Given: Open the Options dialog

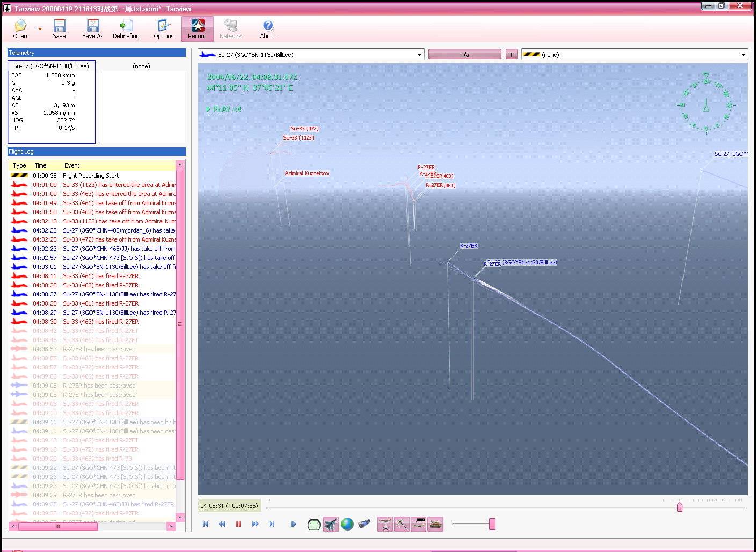Looking at the screenshot, I should coord(163,29).
